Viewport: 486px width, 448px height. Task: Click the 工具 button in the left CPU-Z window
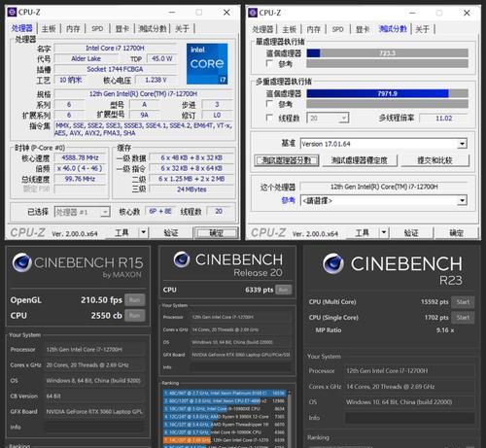click(x=121, y=232)
